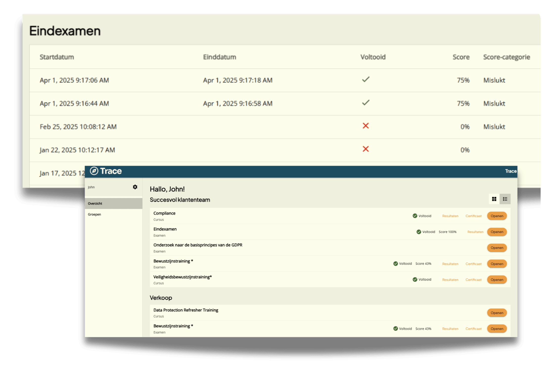555x392 pixels.
Task: View Resultaten for Eindexamen
Action: (475, 232)
